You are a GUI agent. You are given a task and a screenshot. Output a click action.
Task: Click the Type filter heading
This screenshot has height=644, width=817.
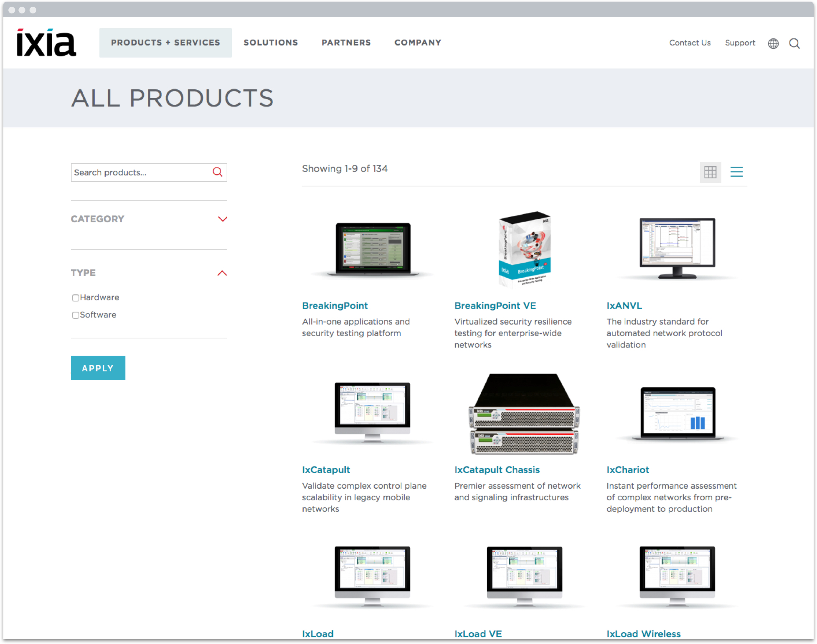pyautogui.click(x=83, y=273)
